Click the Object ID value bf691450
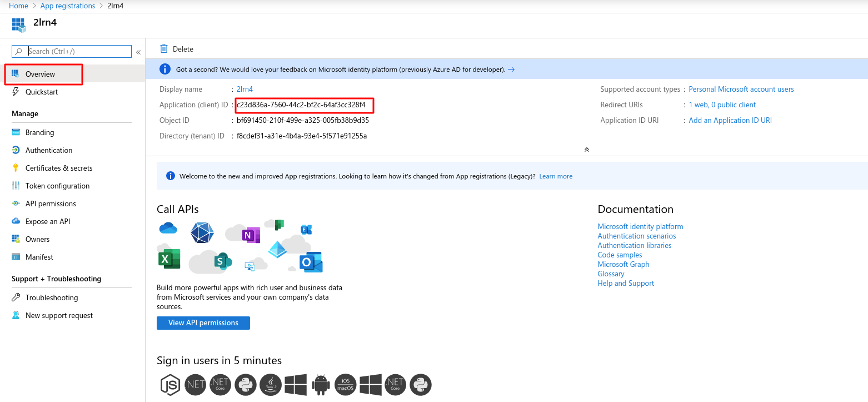This screenshot has width=868, height=402. click(x=303, y=120)
